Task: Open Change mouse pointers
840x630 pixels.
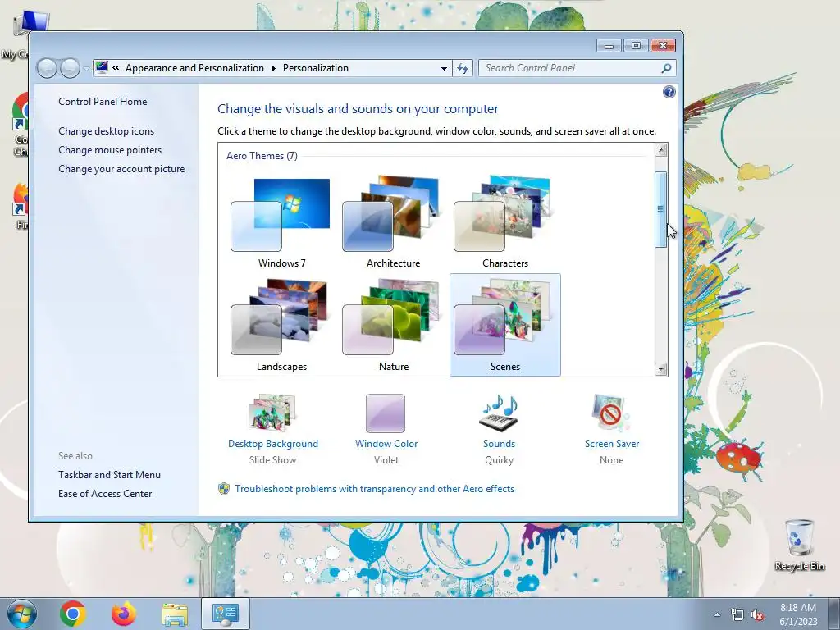Action: 110,150
